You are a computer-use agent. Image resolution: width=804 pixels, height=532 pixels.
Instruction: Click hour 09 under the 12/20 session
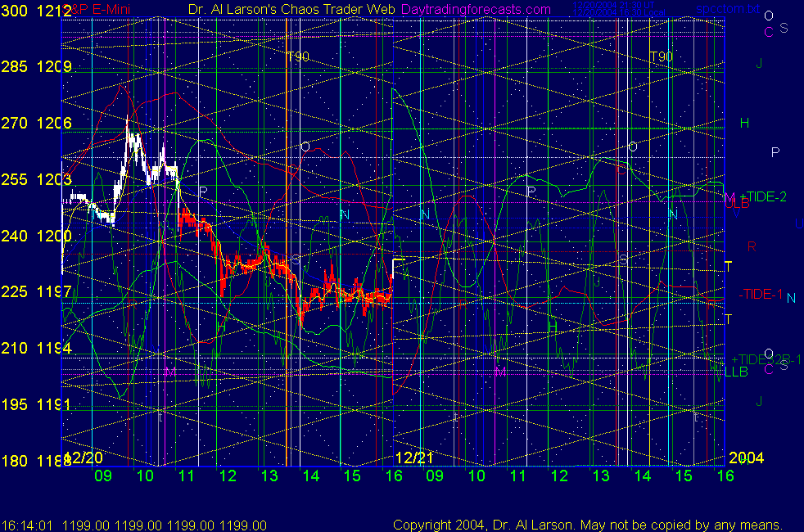tap(103, 476)
